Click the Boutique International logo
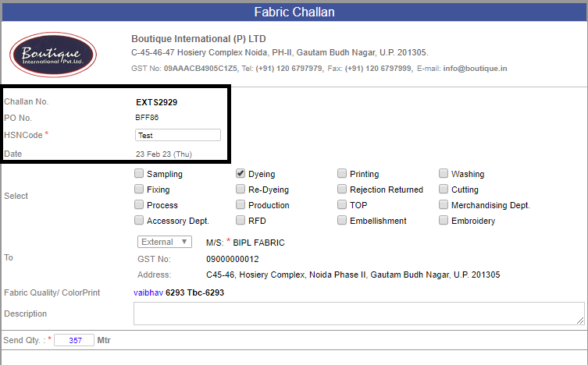Viewport: 588px width, 365px height. (53, 55)
